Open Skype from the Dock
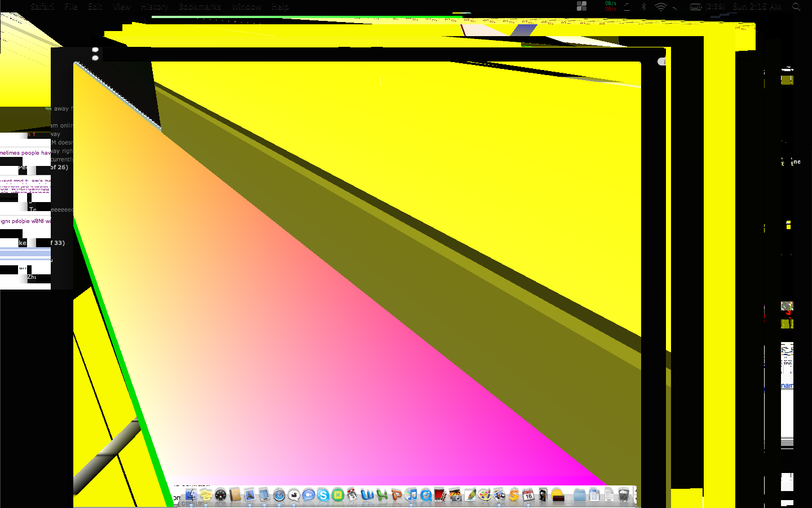 pos(323,496)
